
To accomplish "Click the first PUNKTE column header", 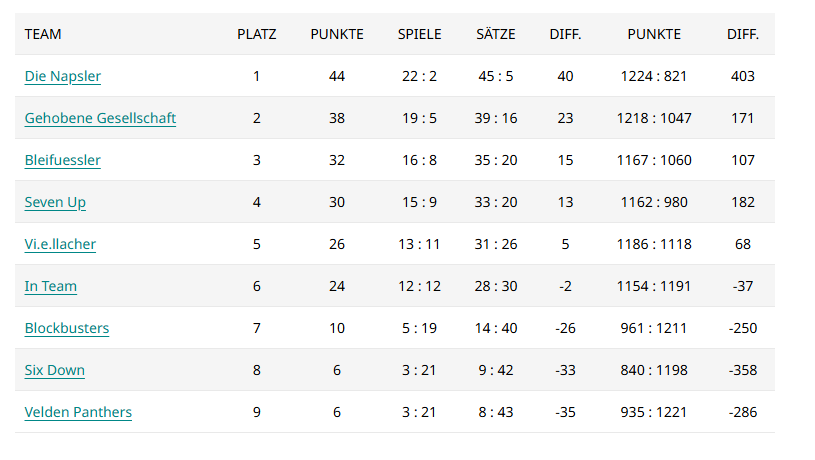I will coord(337,34).
